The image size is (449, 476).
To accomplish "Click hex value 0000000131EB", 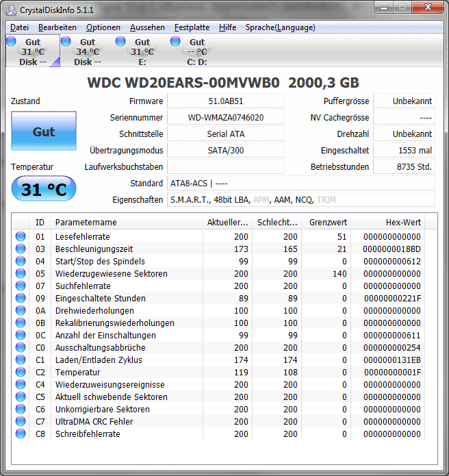I will point(392,360).
